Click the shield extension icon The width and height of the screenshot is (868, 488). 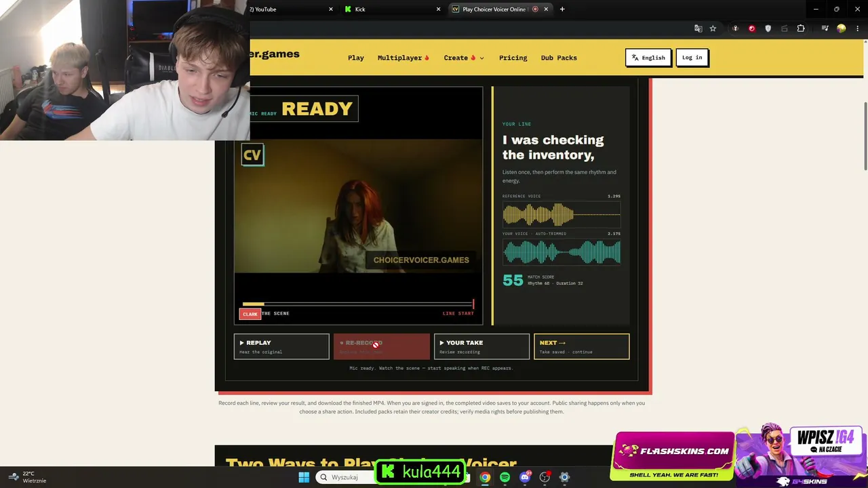768,28
